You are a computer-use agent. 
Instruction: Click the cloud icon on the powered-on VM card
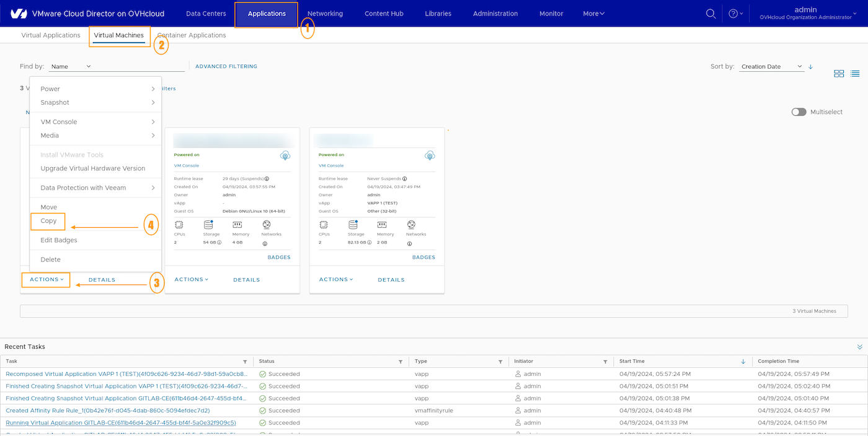pos(285,155)
